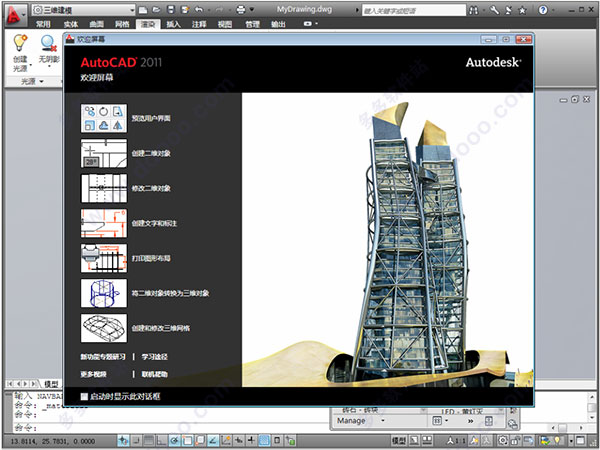Screen dimensions: 600x450
Task: Switch to the Surface ribbon tab
Action: point(96,24)
